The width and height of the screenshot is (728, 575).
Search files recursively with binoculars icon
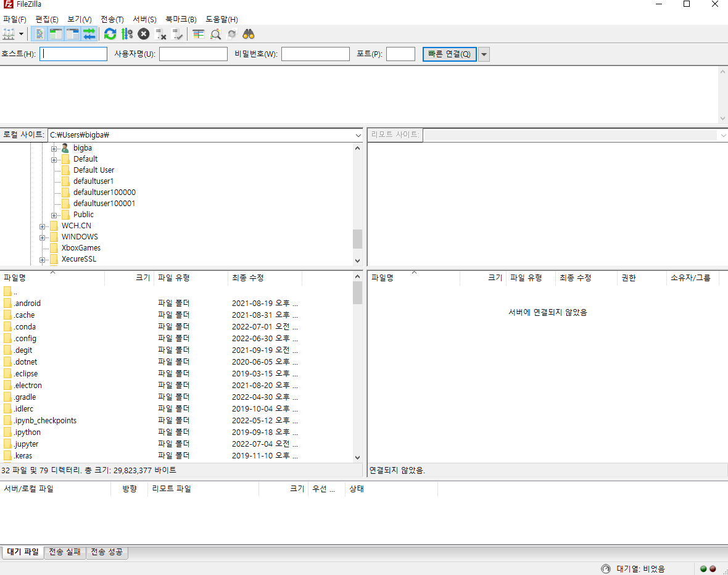coord(249,34)
